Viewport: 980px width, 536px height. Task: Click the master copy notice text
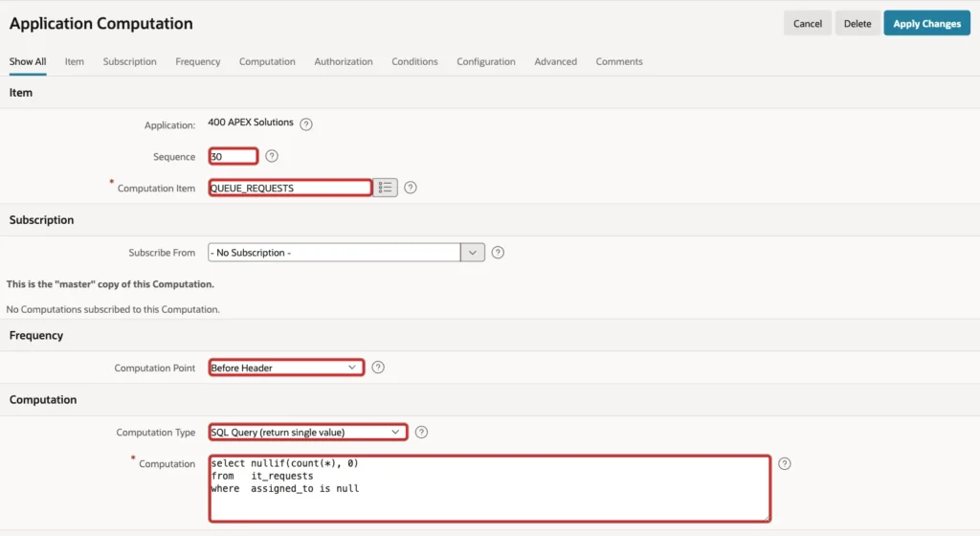[x=110, y=284]
